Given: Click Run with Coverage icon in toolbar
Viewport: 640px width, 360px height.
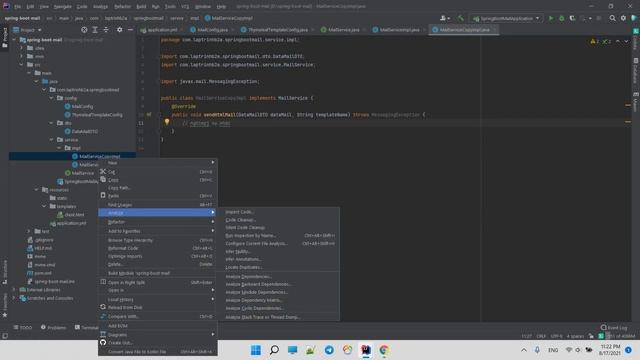Looking at the screenshot, I should click(x=572, y=18).
